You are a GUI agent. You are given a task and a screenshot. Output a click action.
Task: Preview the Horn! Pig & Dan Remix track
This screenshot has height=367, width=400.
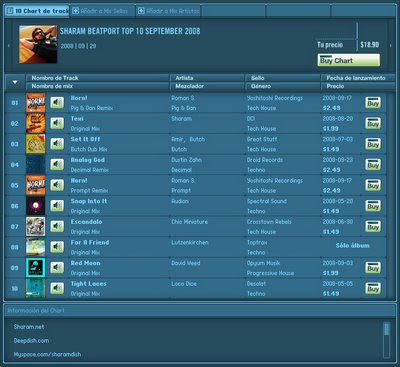tap(57, 103)
